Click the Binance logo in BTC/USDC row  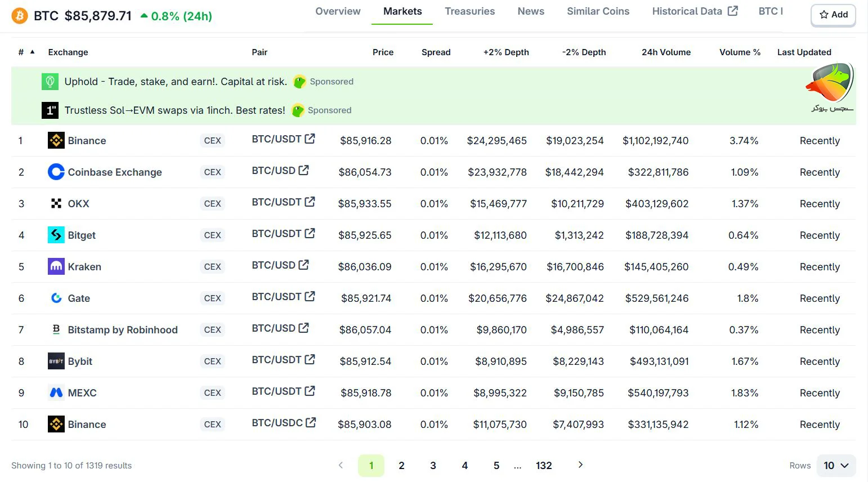point(56,424)
